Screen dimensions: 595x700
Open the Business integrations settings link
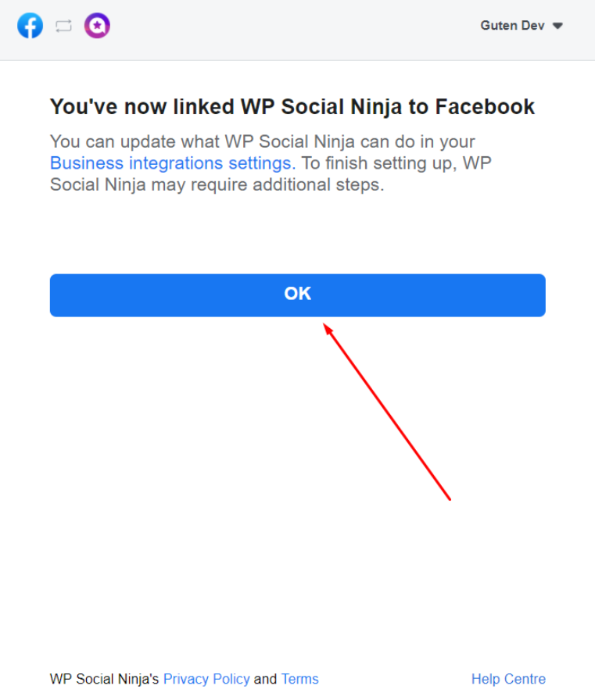(x=173, y=163)
